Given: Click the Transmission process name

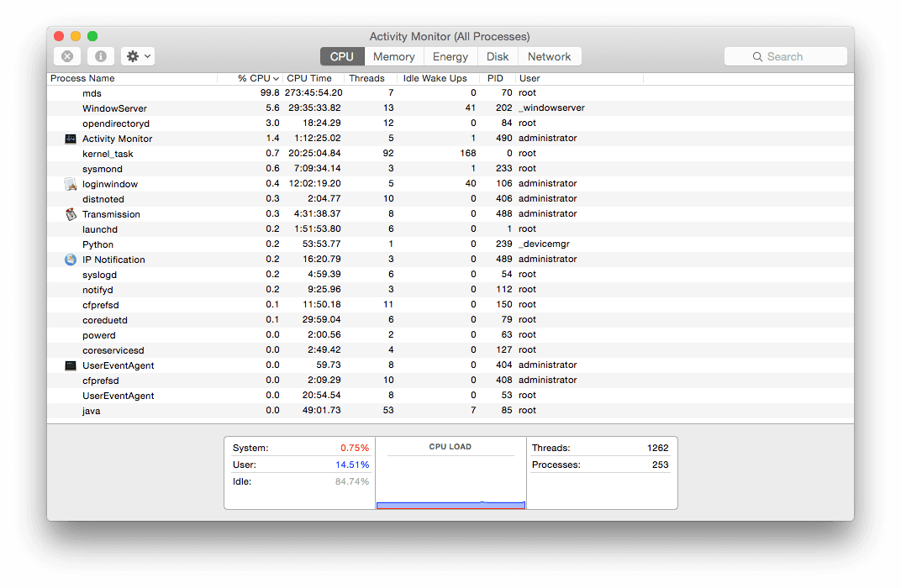Looking at the screenshot, I should (111, 214).
